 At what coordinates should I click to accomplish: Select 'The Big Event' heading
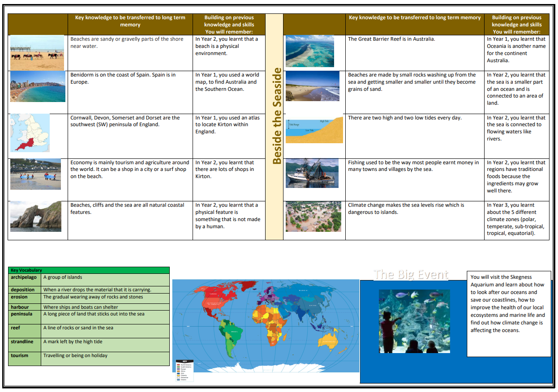[x=411, y=274]
